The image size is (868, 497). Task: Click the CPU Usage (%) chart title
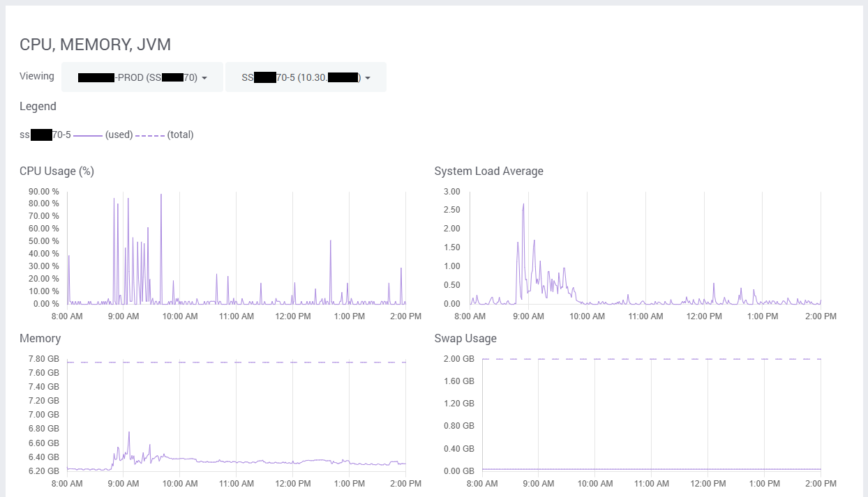pyautogui.click(x=57, y=171)
